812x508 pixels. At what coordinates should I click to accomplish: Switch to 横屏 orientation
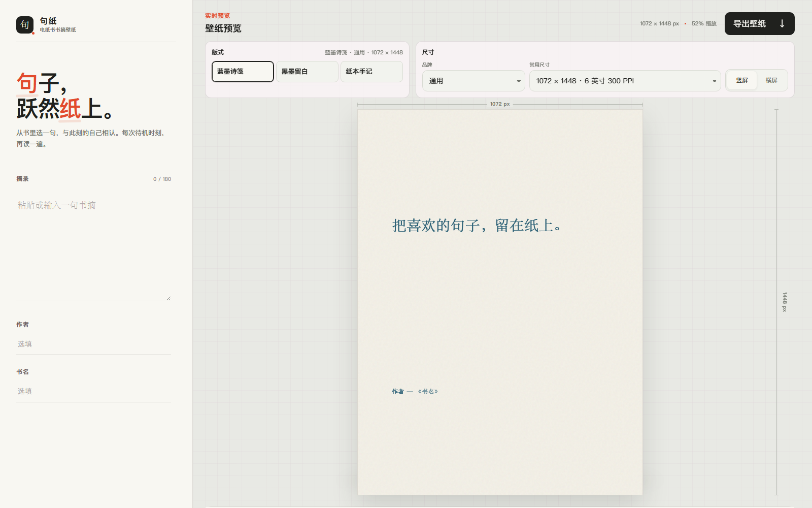click(x=771, y=80)
